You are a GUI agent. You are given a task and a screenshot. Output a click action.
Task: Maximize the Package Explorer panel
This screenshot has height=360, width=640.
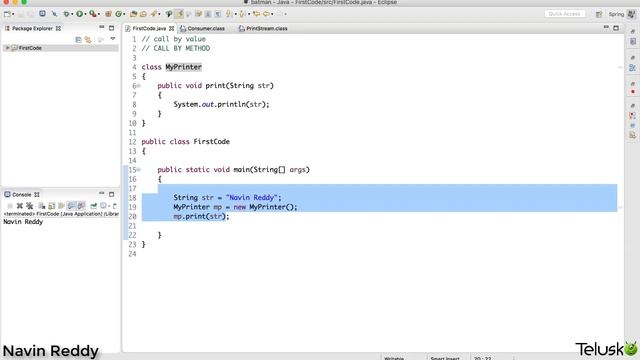coord(111,28)
